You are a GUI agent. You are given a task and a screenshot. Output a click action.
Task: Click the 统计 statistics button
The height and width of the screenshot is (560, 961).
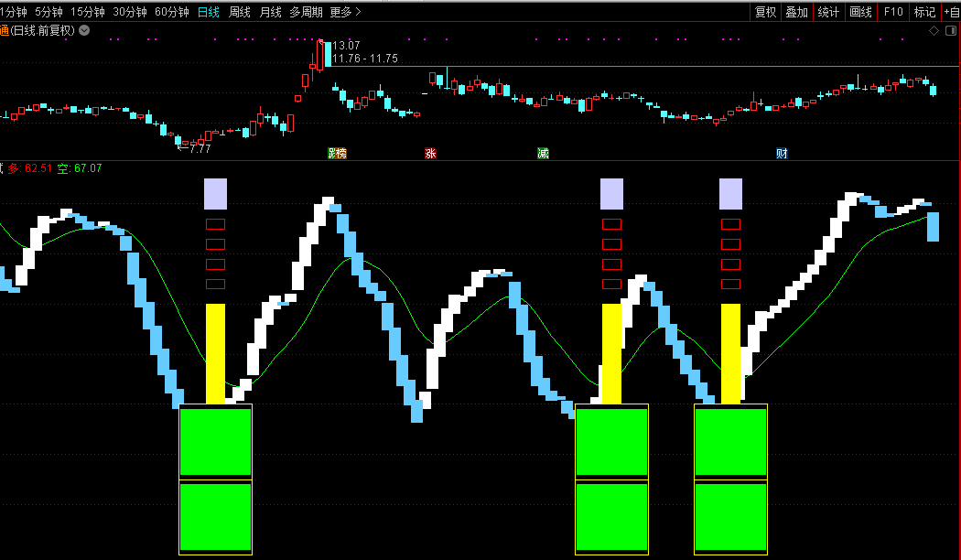(828, 12)
